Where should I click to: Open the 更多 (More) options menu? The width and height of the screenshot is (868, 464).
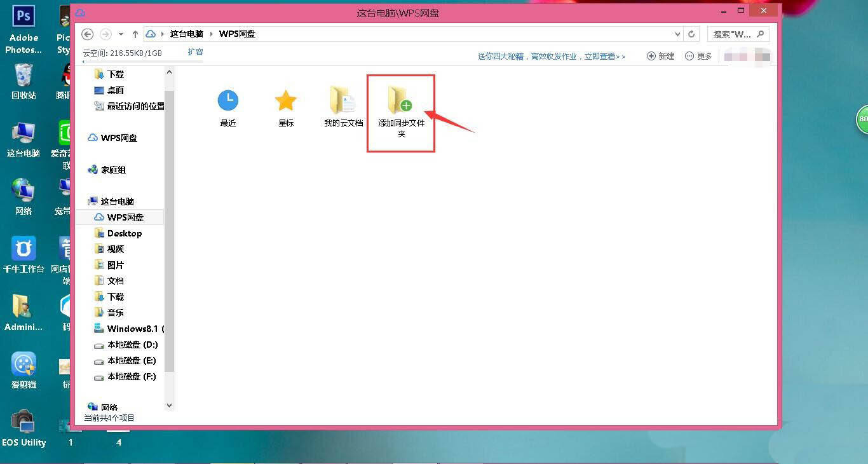(698, 56)
